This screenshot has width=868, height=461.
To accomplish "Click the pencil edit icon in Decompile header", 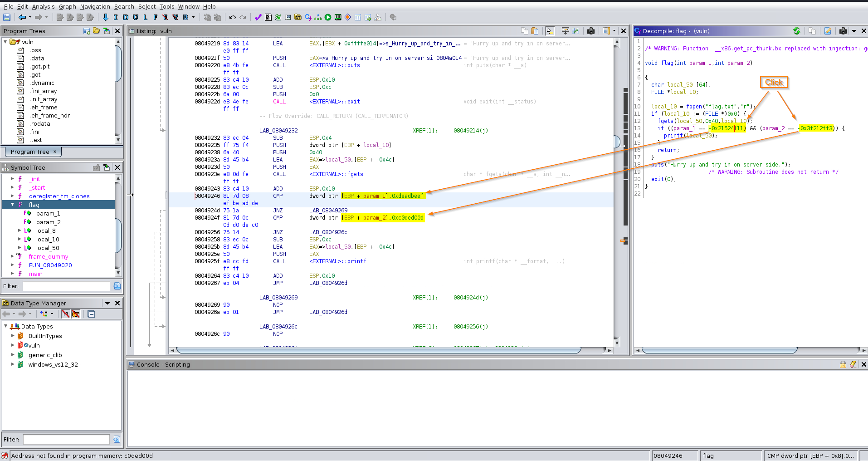I will [x=828, y=31].
